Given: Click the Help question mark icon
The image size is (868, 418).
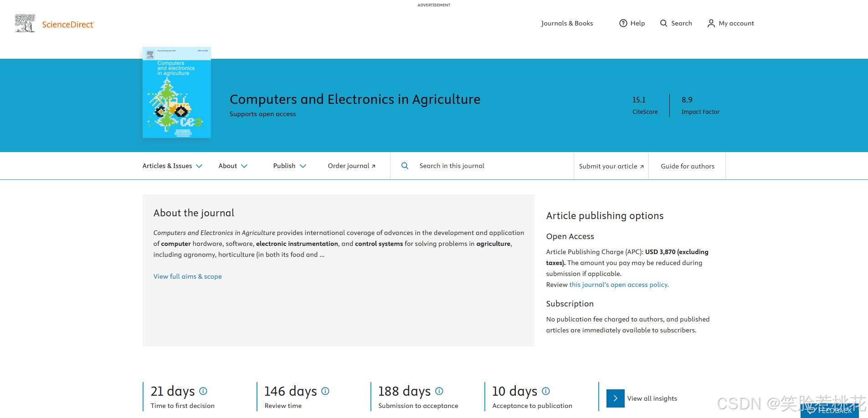Looking at the screenshot, I should point(623,23).
